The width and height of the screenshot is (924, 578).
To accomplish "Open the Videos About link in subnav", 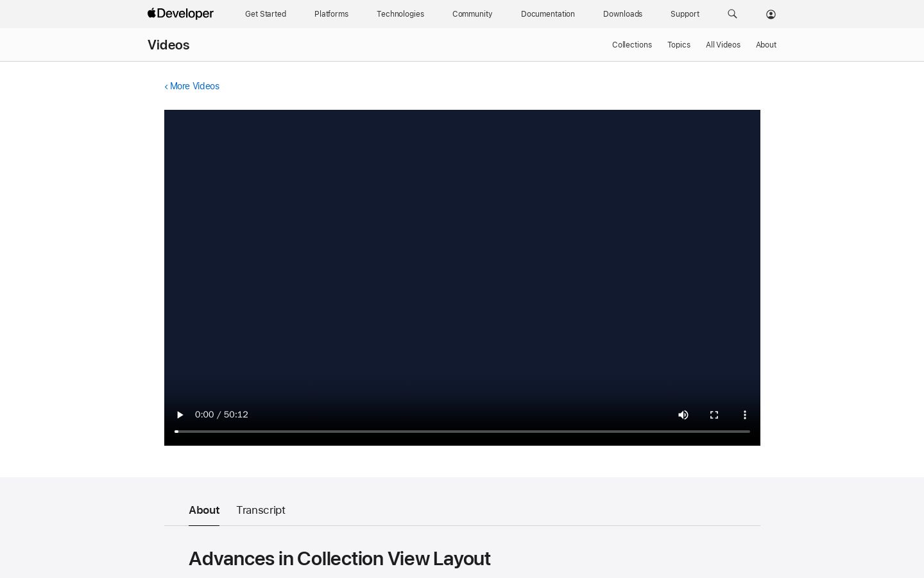I will point(766,45).
